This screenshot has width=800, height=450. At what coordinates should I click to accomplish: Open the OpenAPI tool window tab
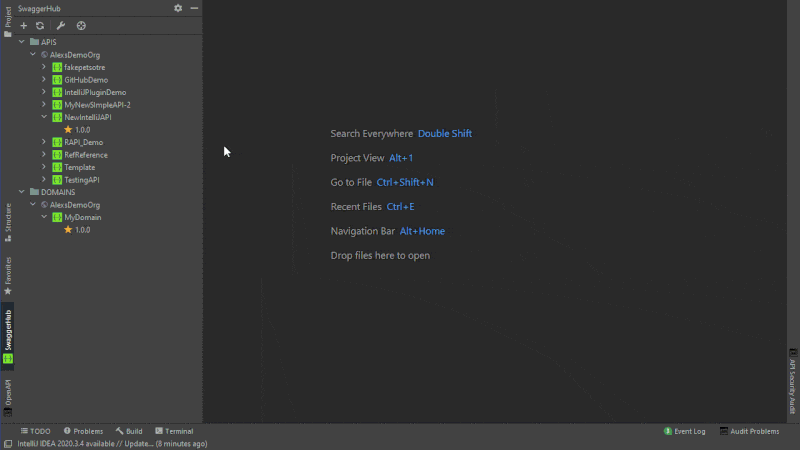8,398
